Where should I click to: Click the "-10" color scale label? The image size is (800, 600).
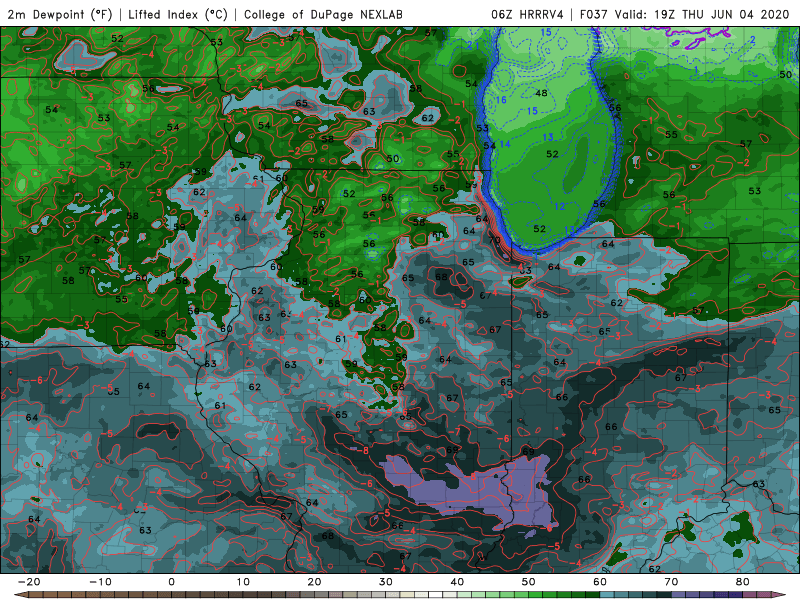pos(100,582)
